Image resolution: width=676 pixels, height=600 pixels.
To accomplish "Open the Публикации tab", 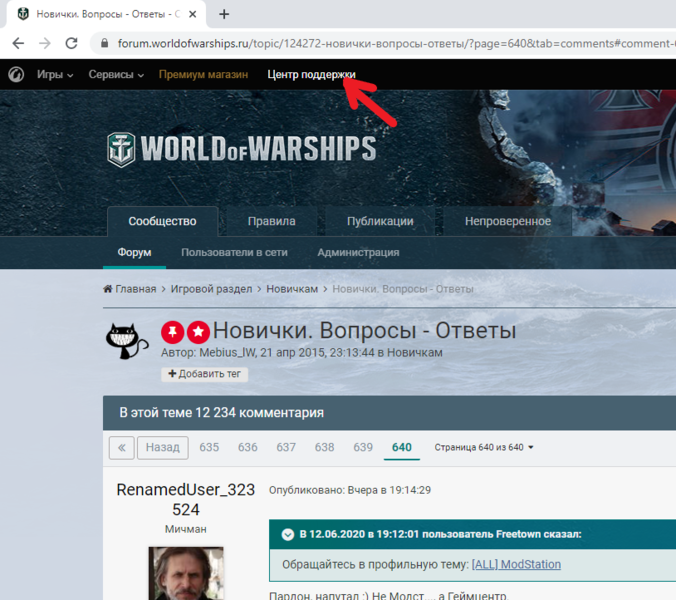I will point(380,221).
